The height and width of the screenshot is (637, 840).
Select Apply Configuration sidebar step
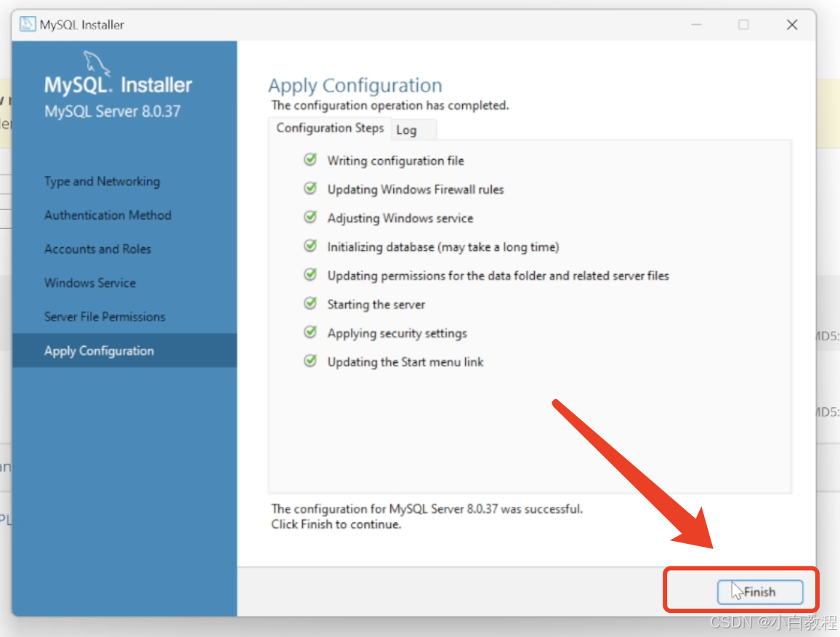coord(124,350)
